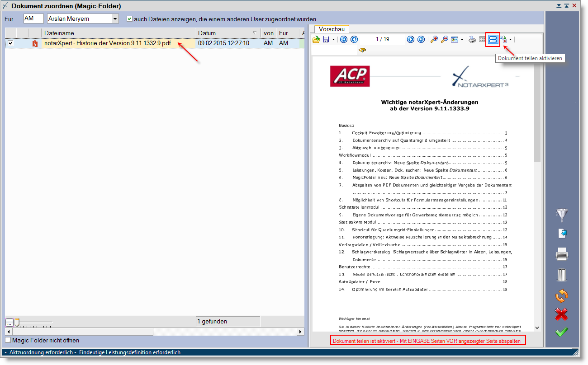Screen dimensions: 588x365
Task: Show the page thumbnails grid view
Action: tap(483, 40)
